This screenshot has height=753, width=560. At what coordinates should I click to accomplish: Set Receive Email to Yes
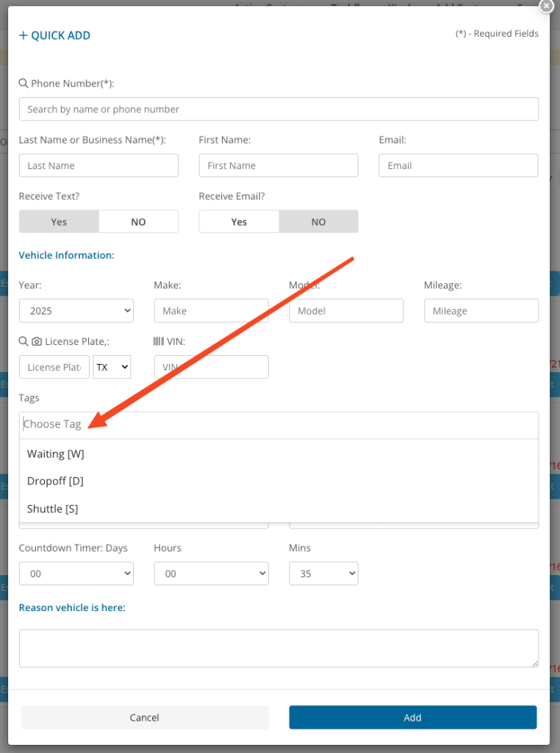[x=239, y=221]
